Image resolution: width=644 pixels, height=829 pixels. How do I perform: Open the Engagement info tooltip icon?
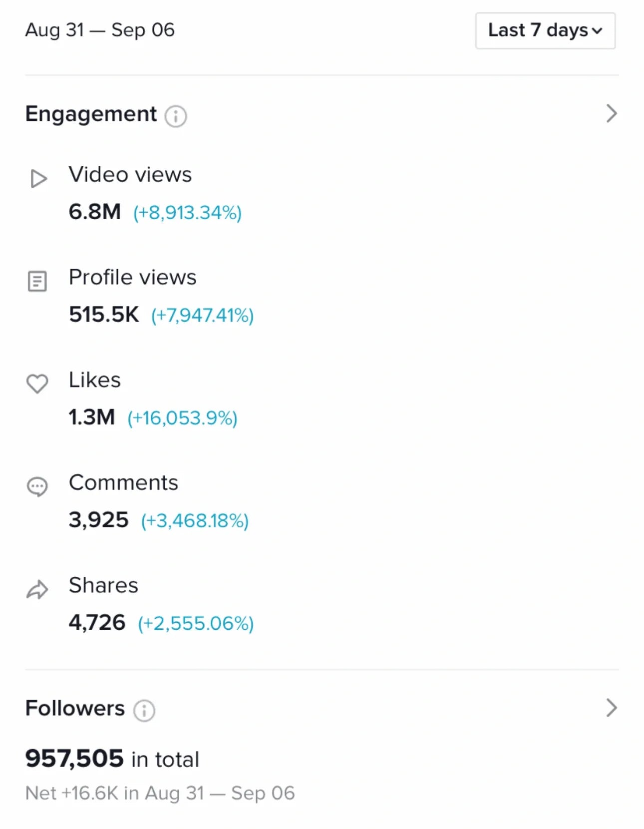[x=176, y=116]
